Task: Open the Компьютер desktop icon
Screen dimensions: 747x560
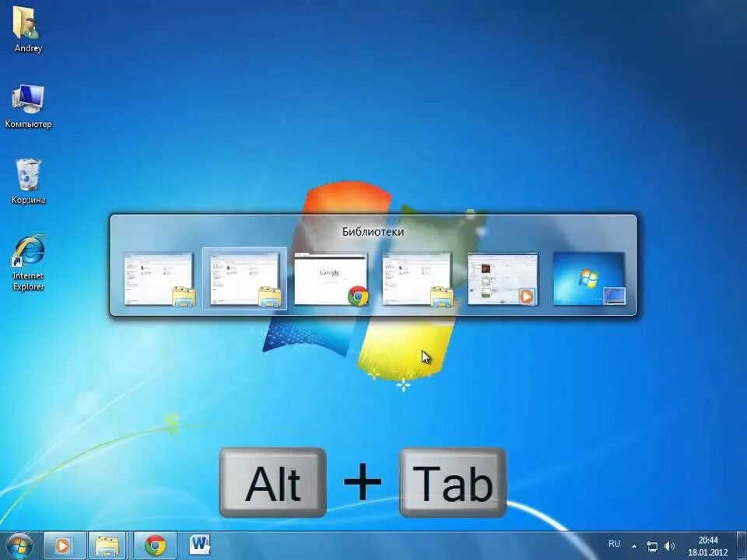Action: coord(28,107)
